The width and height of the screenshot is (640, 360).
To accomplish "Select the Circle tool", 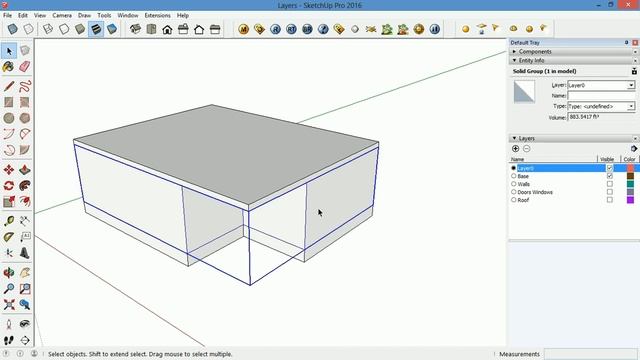I will coord(9,118).
